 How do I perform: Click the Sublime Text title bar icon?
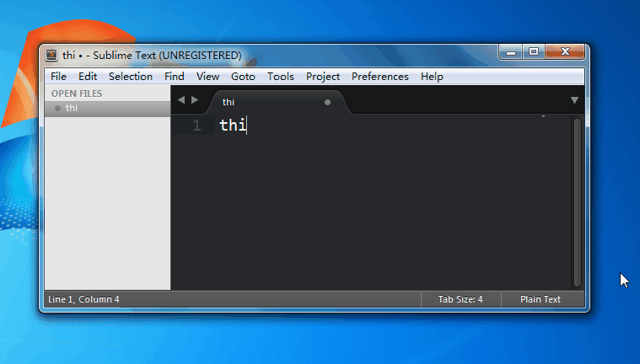(x=51, y=55)
